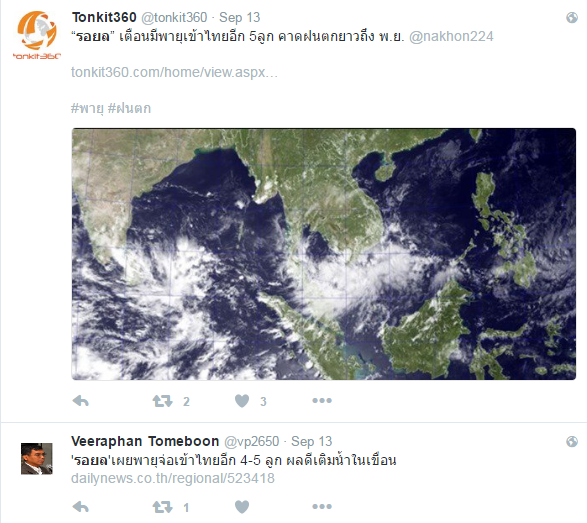Open the Tonkit360 display name
Viewport: 587px width, 523px height.
104,17
